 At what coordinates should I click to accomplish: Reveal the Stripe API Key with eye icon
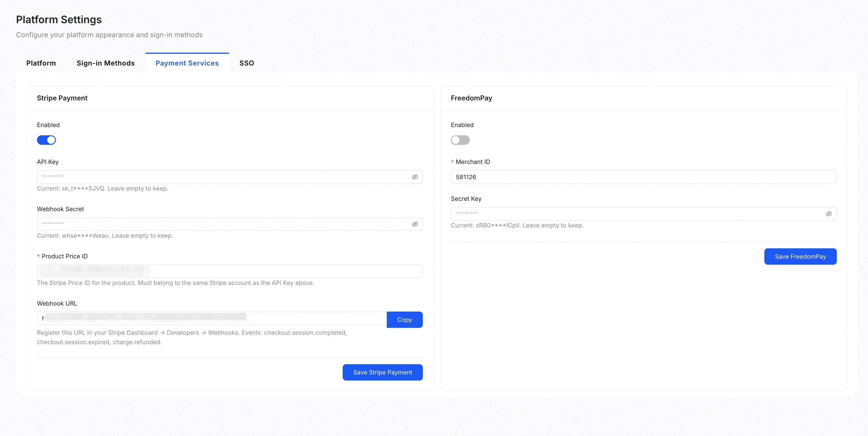tap(415, 177)
